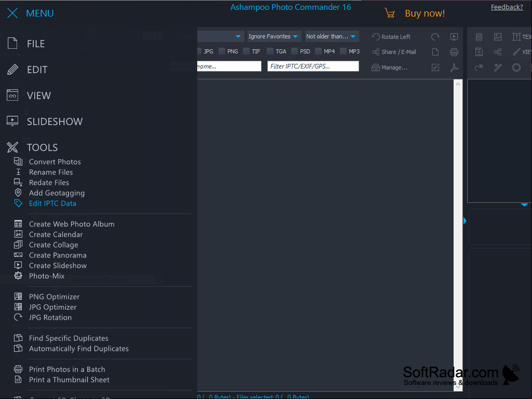This screenshot has height=399, width=532.
Task: Click the printer icon in the toolbar
Action: [454, 52]
